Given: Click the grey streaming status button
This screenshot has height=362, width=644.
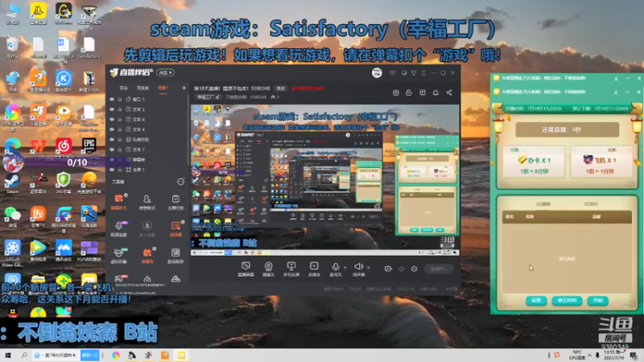Looking at the screenshot, I should click(439, 269).
